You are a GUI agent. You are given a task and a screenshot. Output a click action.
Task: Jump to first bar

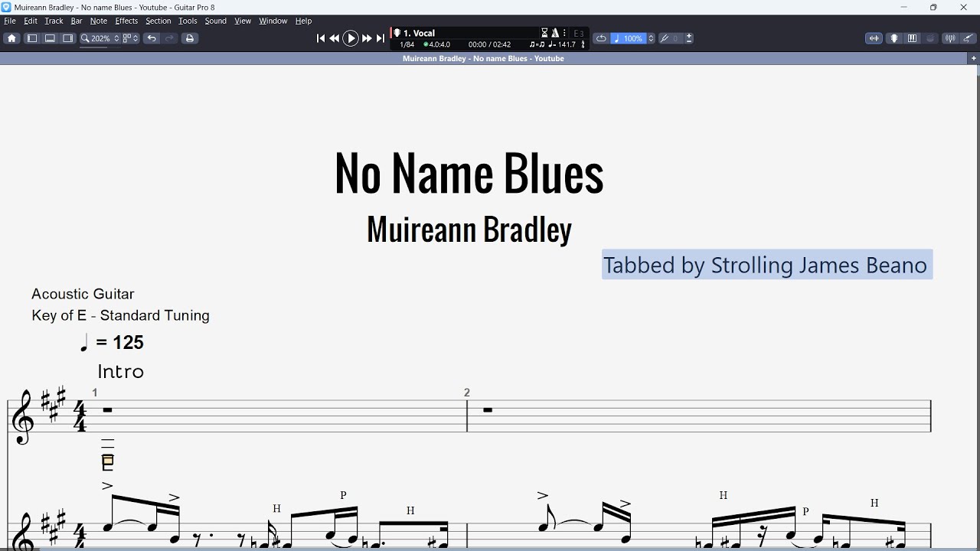[321, 38]
